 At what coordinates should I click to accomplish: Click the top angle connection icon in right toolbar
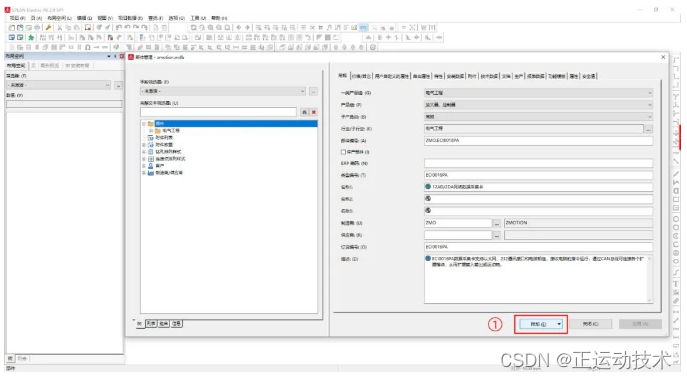[676, 60]
